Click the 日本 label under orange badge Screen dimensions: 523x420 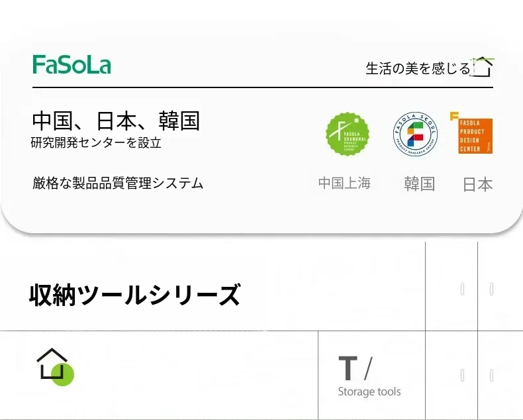pos(477,185)
